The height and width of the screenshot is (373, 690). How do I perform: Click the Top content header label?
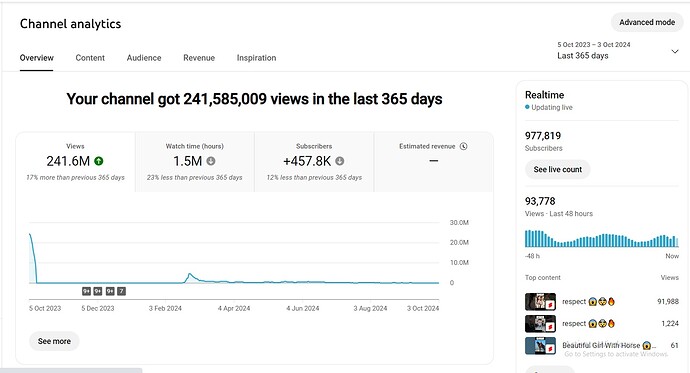(x=543, y=278)
